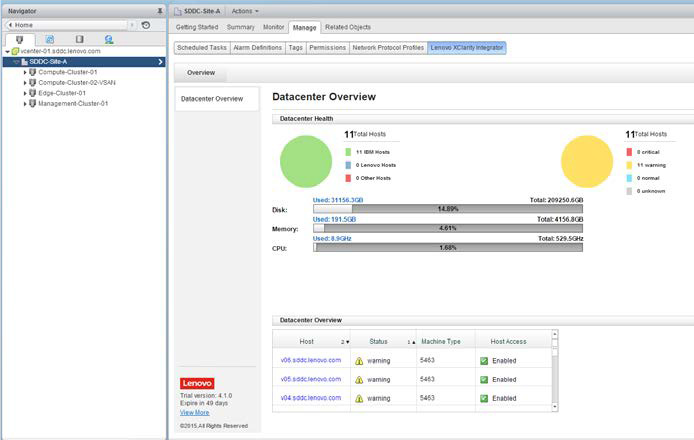
Task: Open the Getting Started tab
Action: click(197, 27)
